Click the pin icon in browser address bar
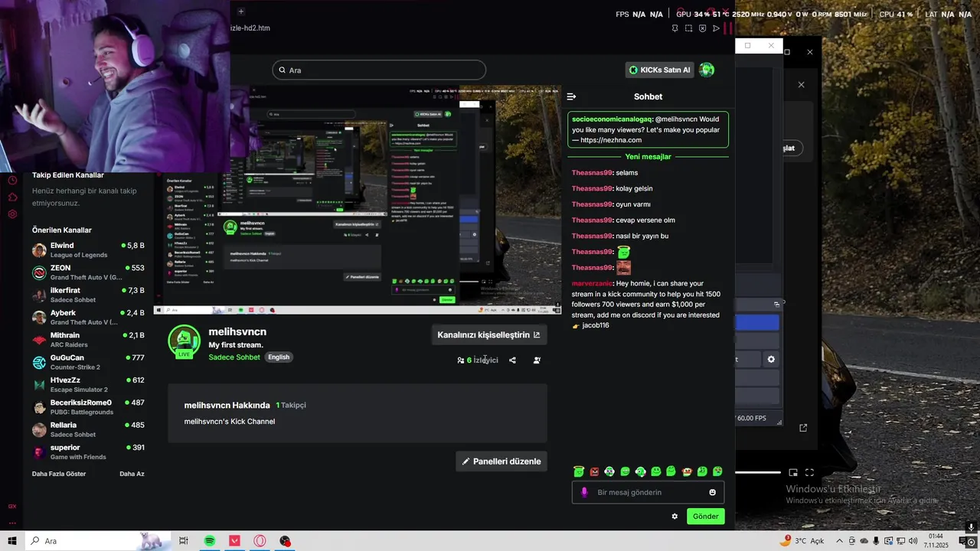Screen dimensions: 980x551 click(x=675, y=28)
